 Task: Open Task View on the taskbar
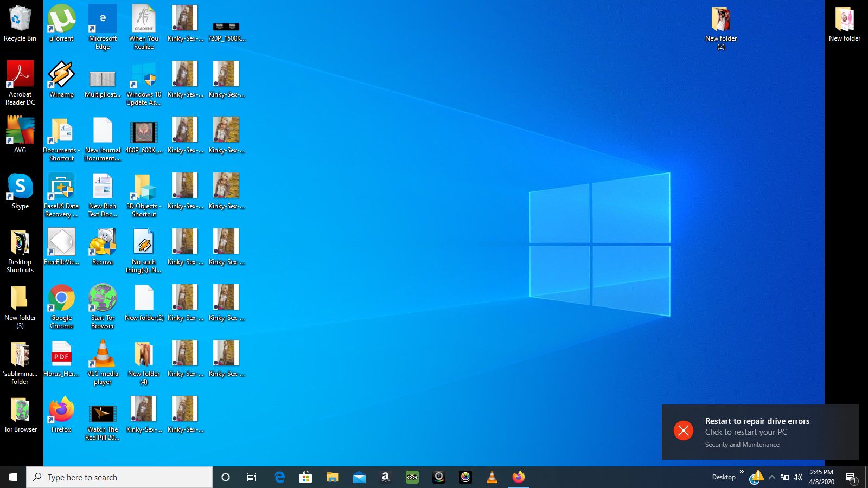252,477
